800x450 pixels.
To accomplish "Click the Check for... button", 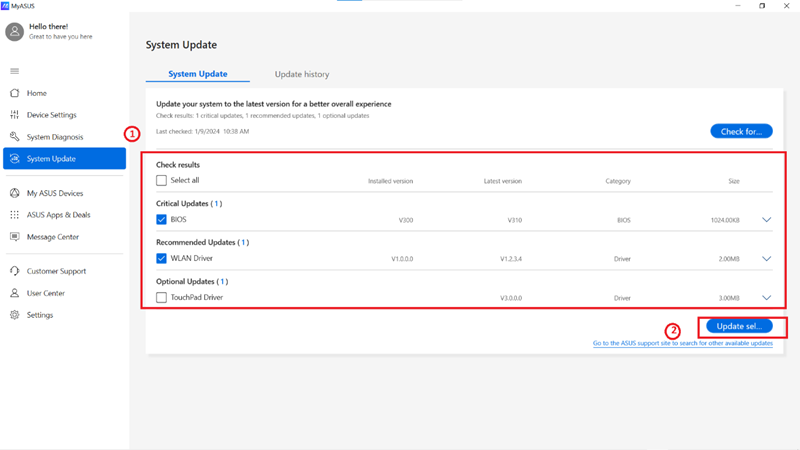I will click(x=741, y=131).
